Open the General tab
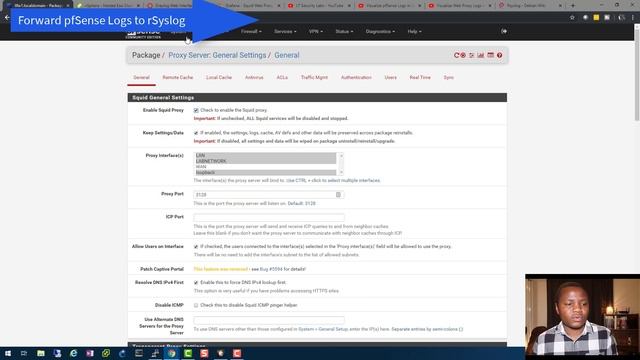This screenshot has height=360, width=640. point(141,77)
